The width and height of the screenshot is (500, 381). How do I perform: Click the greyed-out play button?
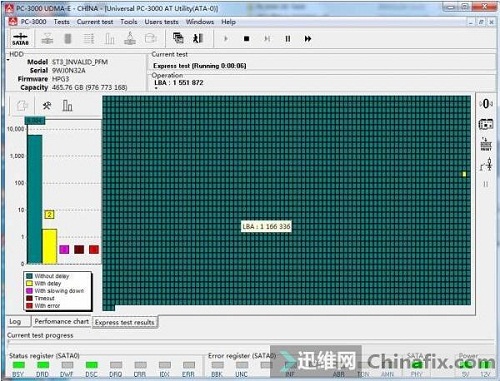pos(226,39)
